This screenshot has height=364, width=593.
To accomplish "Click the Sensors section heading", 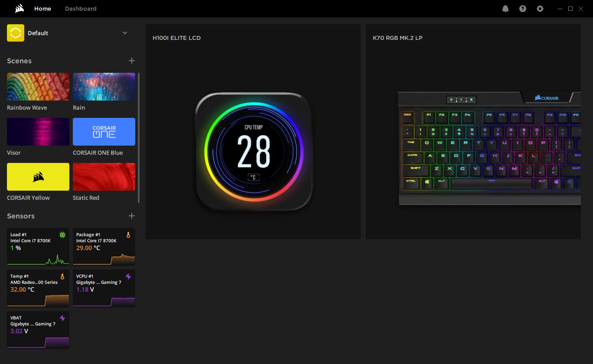I will tap(21, 216).
